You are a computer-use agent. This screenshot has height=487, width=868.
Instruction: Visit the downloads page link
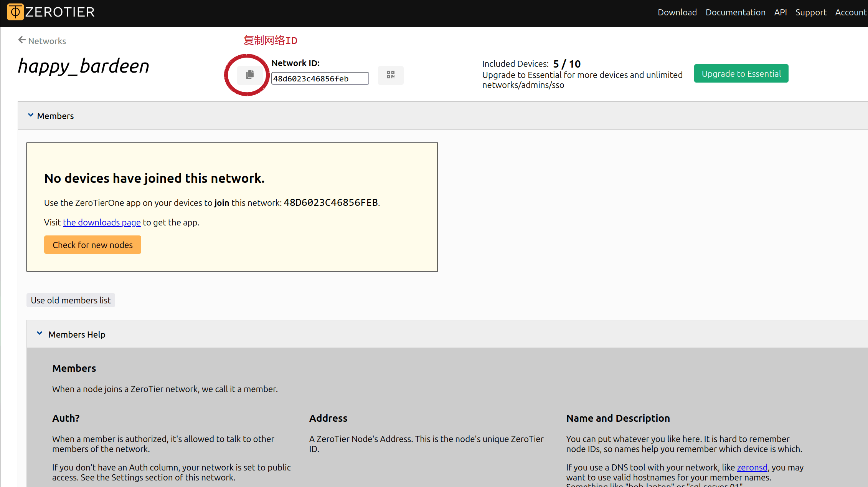(x=101, y=222)
